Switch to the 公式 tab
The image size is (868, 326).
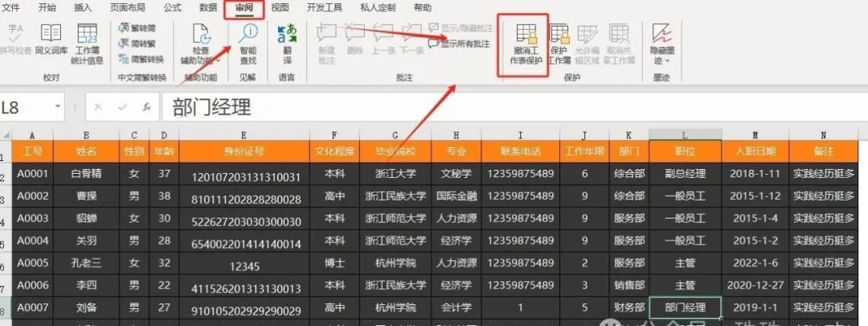172,8
